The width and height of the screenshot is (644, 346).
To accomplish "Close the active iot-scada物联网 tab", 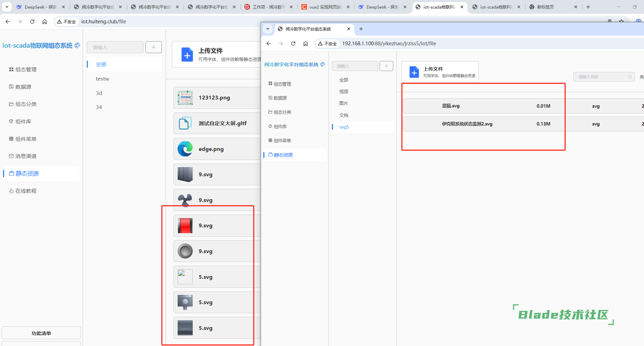I will pos(462,7).
